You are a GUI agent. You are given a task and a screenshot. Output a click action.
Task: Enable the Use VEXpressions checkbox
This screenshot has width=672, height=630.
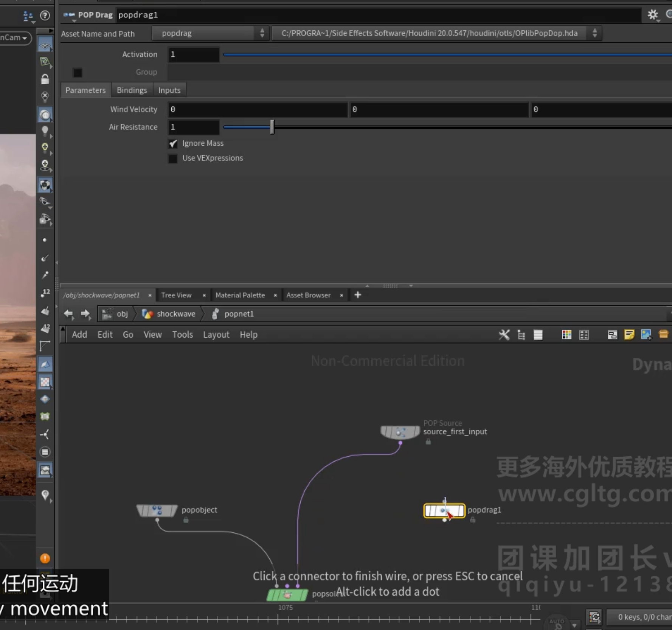173,159
